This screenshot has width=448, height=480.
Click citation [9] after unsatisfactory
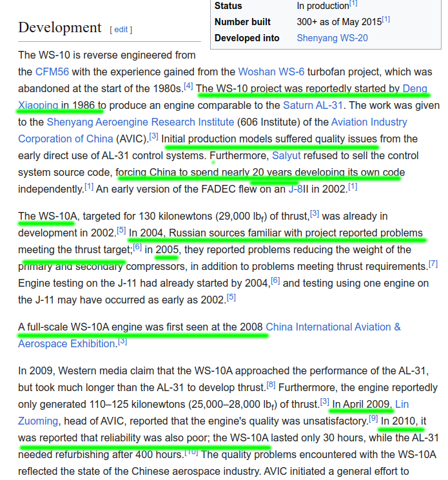pyautogui.click(x=373, y=418)
